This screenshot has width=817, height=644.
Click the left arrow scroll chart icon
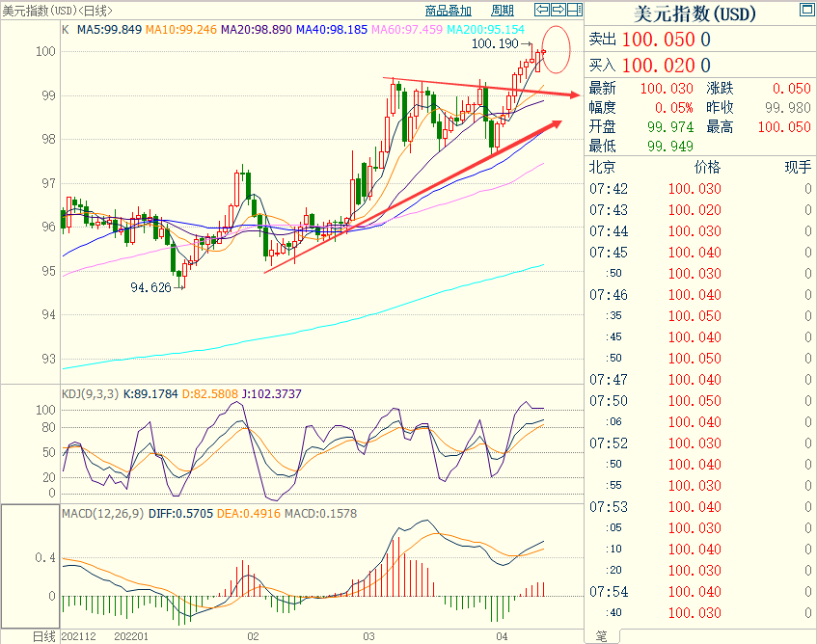coord(541,11)
